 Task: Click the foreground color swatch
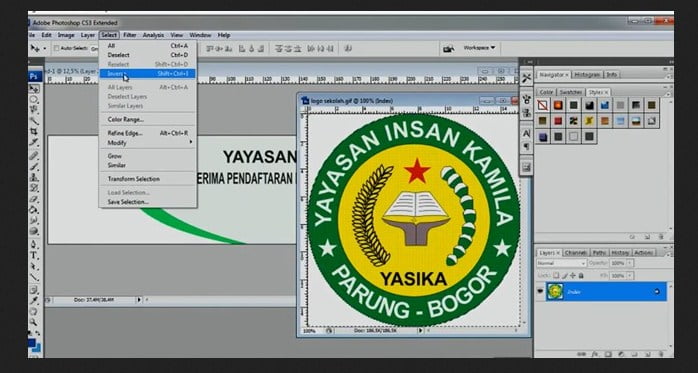[x=32, y=343]
